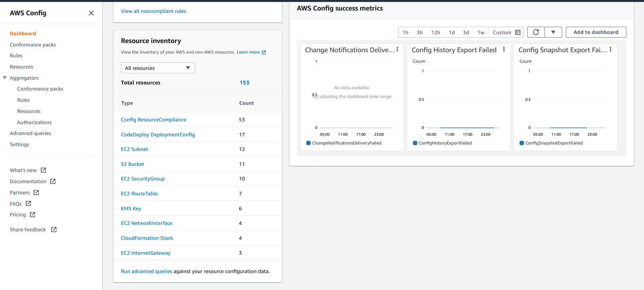This screenshot has height=290, width=644.
Task: Select the 12h time range
Action: (436, 33)
